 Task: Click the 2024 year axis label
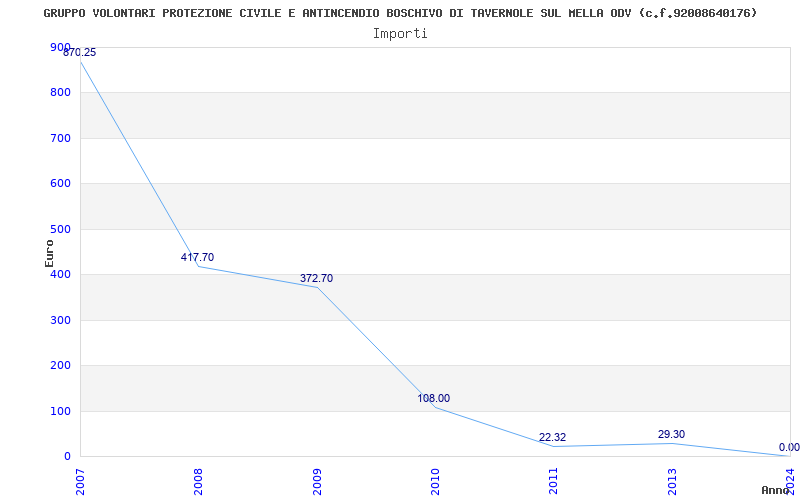(790, 480)
